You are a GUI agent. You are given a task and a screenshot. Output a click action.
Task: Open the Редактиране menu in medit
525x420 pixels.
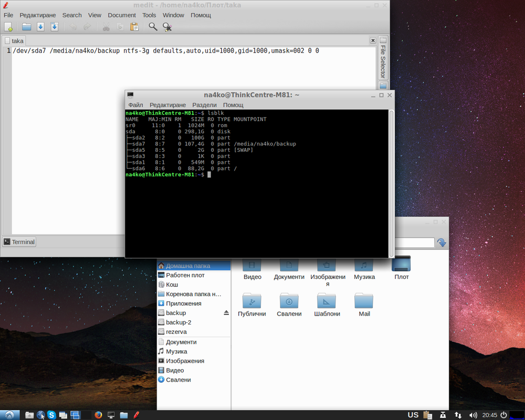click(x=37, y=15)
